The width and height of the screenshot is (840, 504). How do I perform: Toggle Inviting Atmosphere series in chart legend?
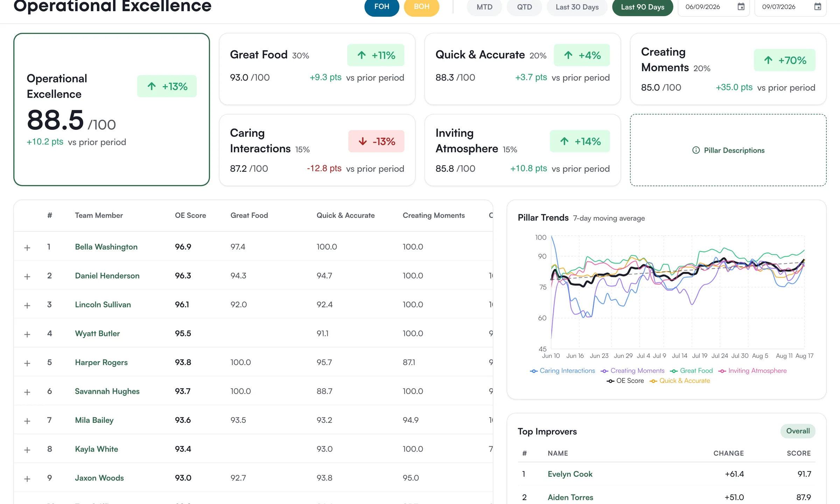[752, 371]
